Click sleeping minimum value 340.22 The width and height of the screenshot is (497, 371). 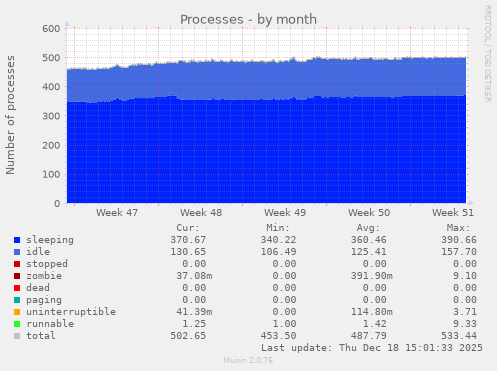click(278, 240)
